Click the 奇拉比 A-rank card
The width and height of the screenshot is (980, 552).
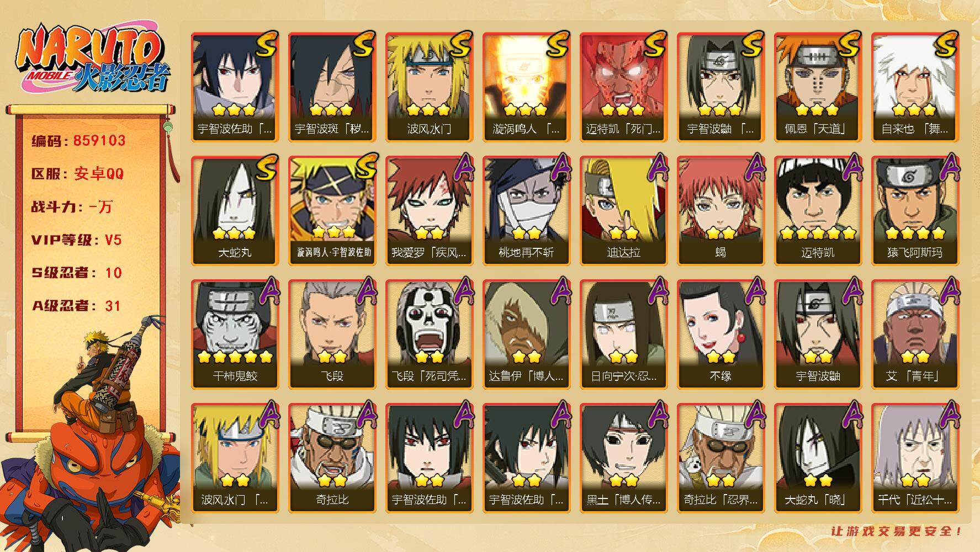(x=332, y=458)
